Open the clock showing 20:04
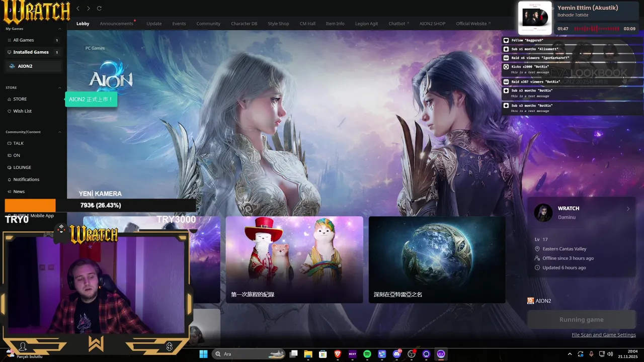 pos(628,354)
